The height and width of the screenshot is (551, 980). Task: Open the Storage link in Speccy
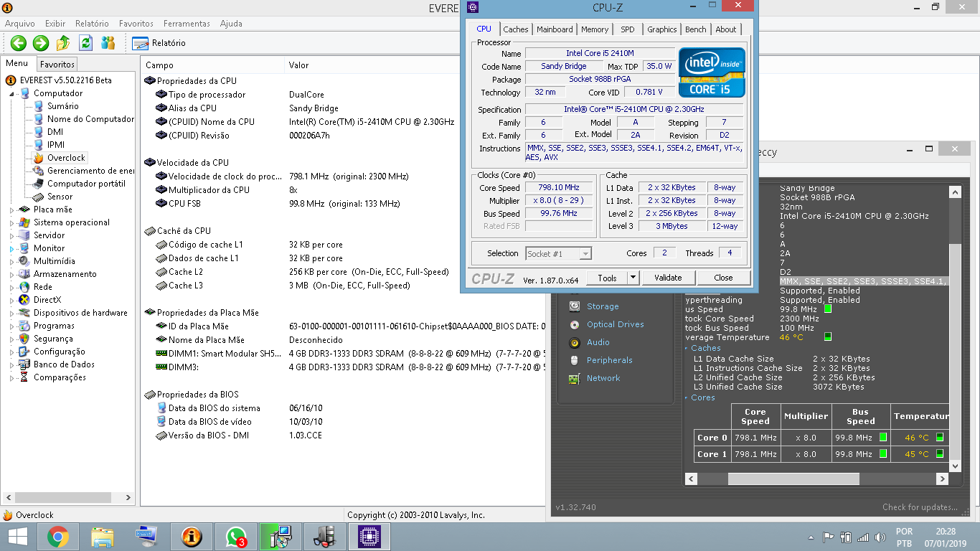[x=603, y=306]
